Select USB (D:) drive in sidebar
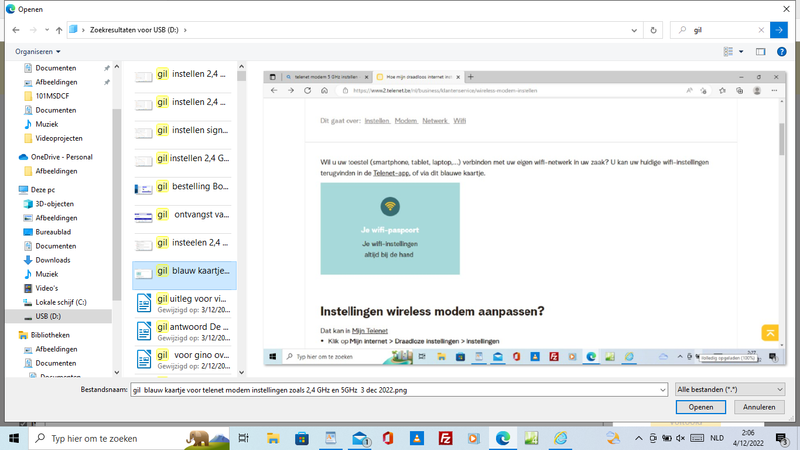This screenshot has height=450, width=800. click(x=48, y=316)
